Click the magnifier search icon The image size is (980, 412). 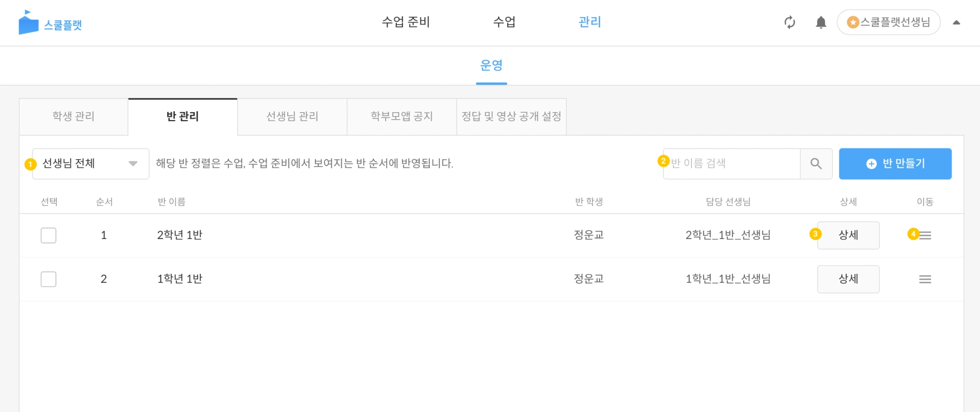coord(816,164)
